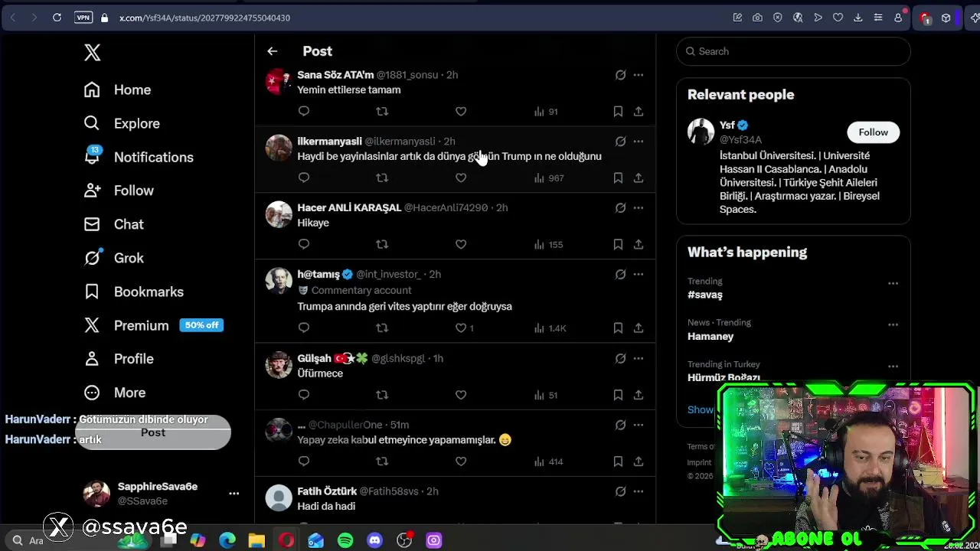Repost the Hacer ANLİ KARAŞAL reply
This screenshot has height=551, width=980.
(x=382, y=245)
